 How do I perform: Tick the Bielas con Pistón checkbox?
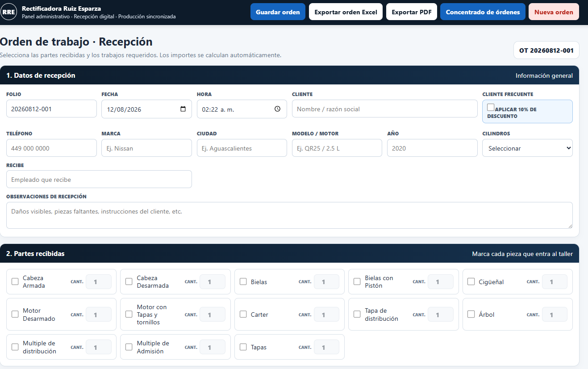click(357, 281)
